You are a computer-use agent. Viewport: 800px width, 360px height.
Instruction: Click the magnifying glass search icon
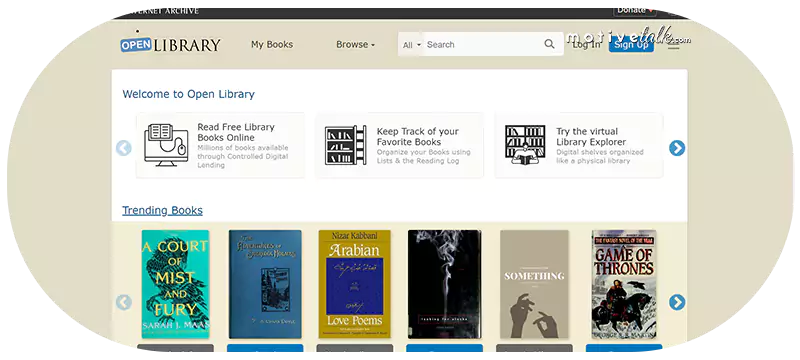549,44
